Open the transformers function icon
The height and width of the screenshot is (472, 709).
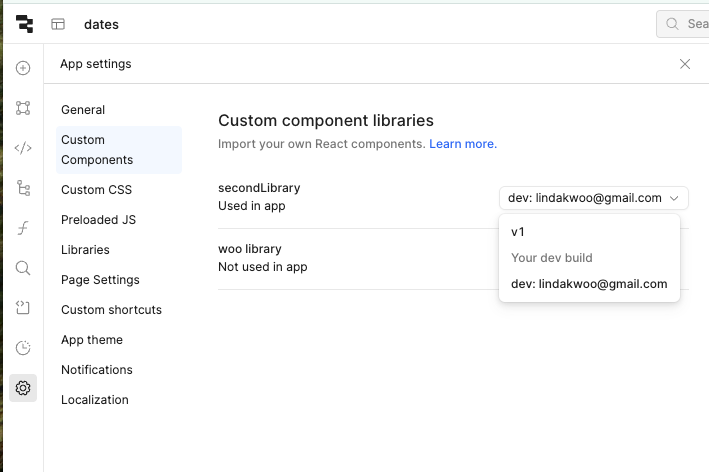coord(23,228)
